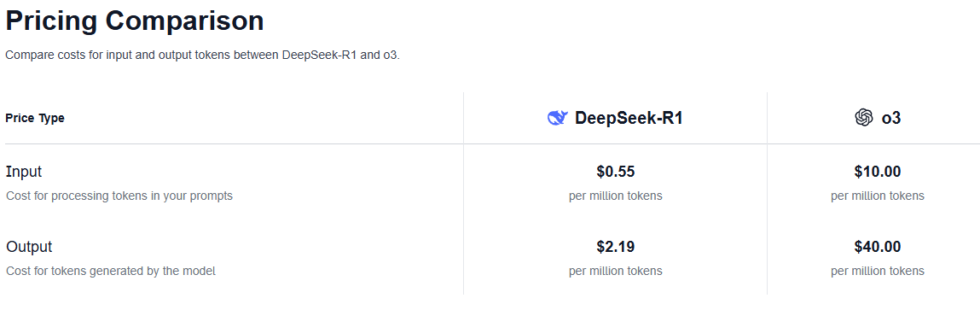This screenshot has height=310, width=980.
Task: Select the $2.19 DeepSeek-R1 output price
Action: pyautogui.click(x=616, y=247)
